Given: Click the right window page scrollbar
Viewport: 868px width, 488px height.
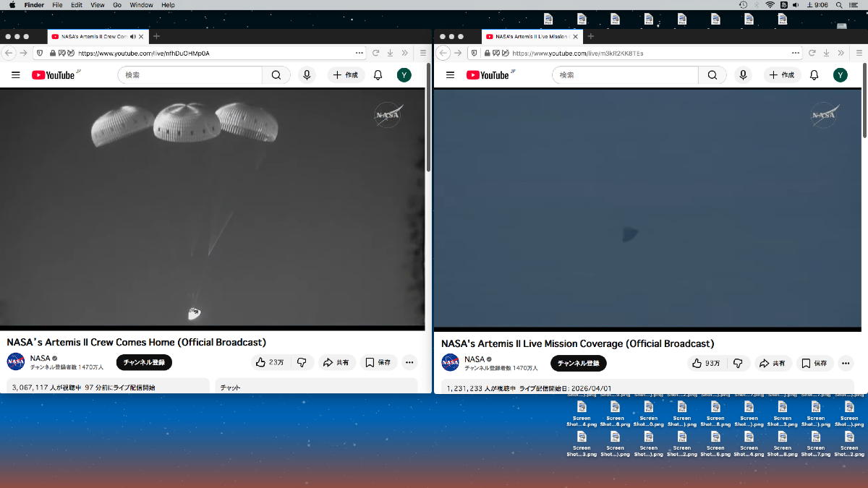Looking at the screenshot, I should click(x=864, y=101).
